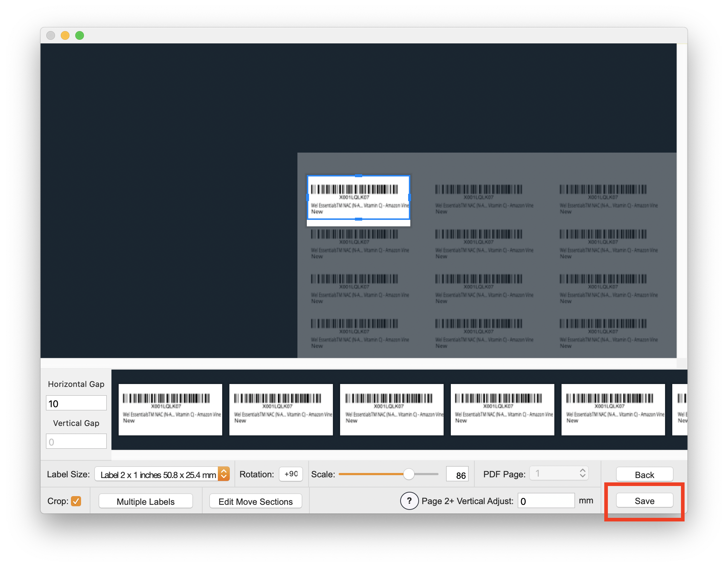728x567 pixels.
Task: Click the Multiple Labels button
Action: coord(145,502)
